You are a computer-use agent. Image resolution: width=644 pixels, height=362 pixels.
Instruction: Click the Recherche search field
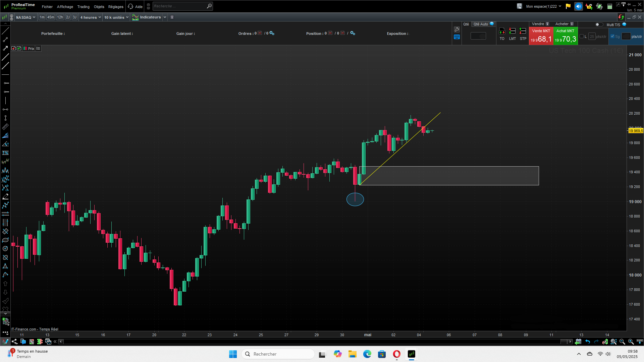[x=179, y=6]
